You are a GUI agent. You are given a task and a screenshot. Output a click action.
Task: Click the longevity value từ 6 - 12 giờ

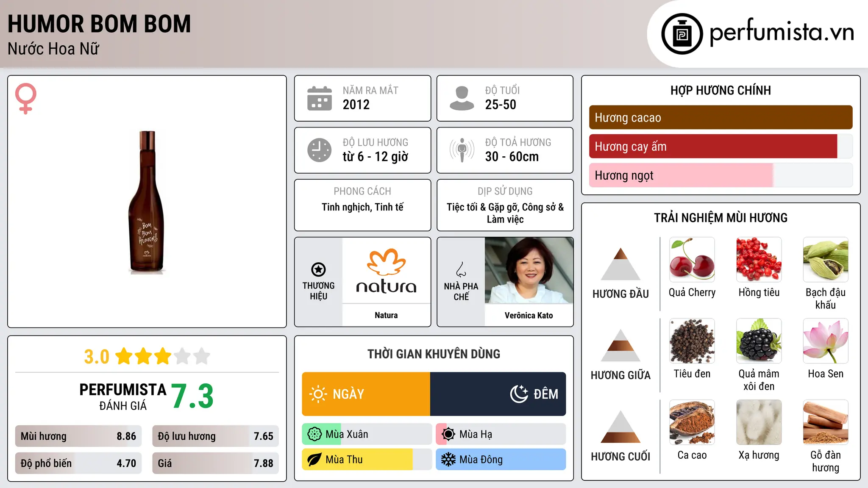376,157
